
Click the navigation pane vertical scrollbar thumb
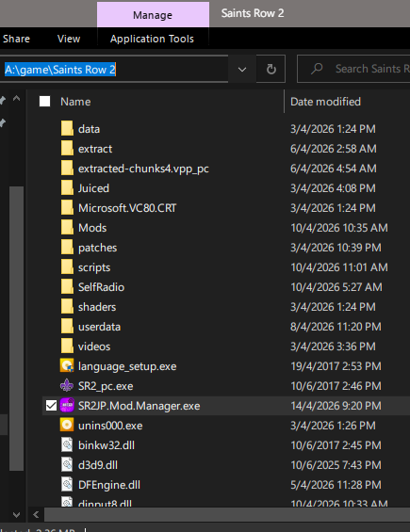pyautogui.click(x=16, y=329)
